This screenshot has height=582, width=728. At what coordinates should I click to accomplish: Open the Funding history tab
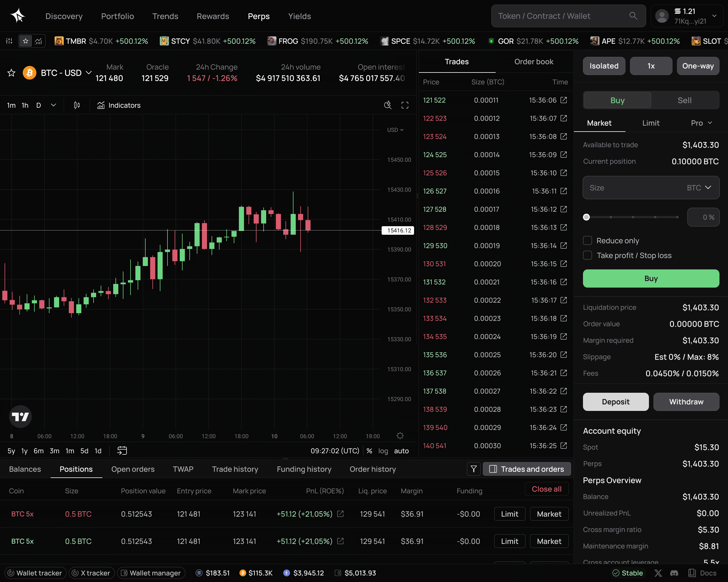[304, 469]
